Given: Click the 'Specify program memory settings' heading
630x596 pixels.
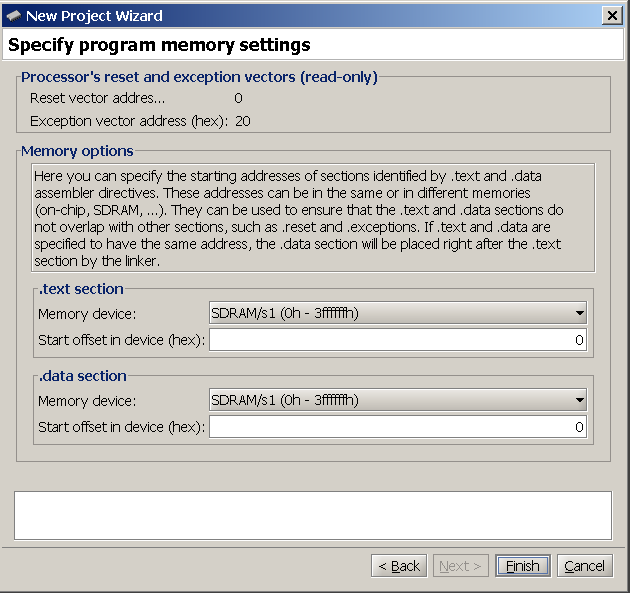Looking at the screenshot, I should click(160, 45).
